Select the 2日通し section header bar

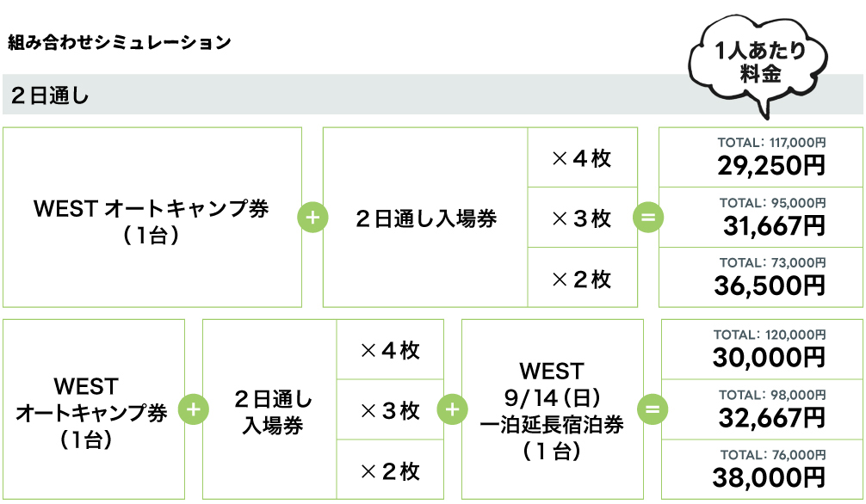[432, 95]
